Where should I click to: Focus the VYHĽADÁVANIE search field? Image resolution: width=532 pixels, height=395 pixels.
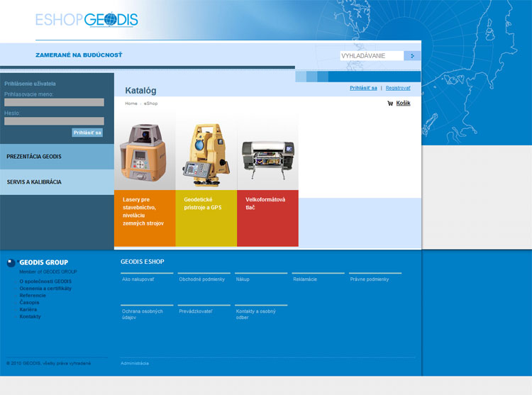coord(372,56)
